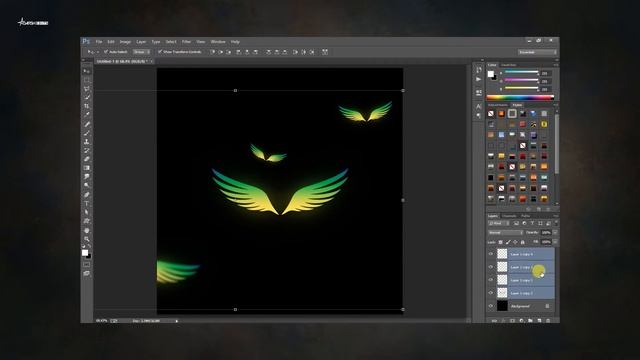Select the Hand tool
This screenshot has height=360, width=640.
(x=87, y=230)
